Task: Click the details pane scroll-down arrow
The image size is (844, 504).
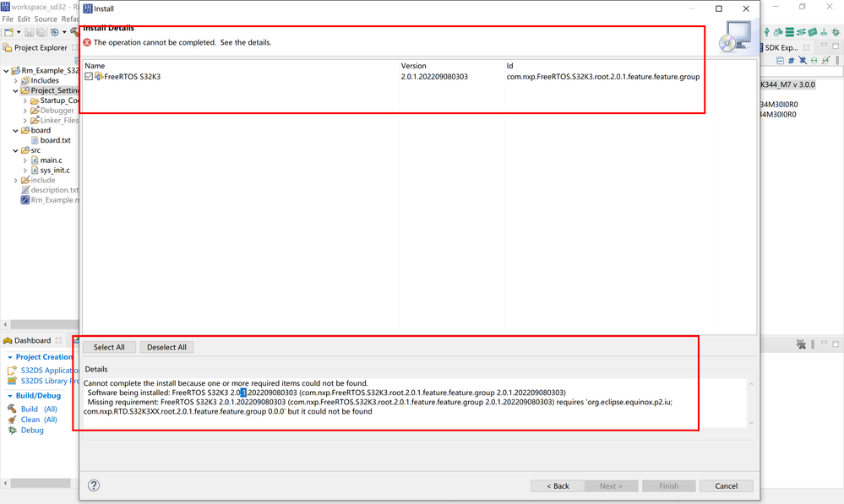Action: [751, 423]
